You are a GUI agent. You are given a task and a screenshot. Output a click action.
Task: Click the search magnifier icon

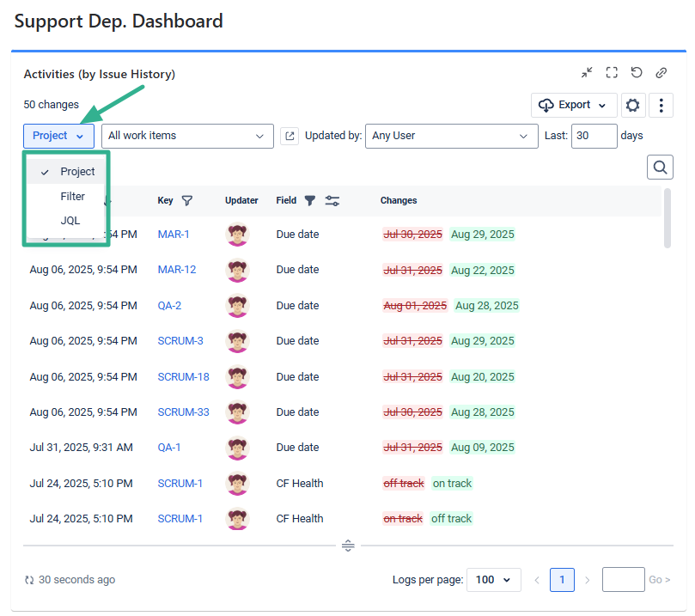(660, 168)
